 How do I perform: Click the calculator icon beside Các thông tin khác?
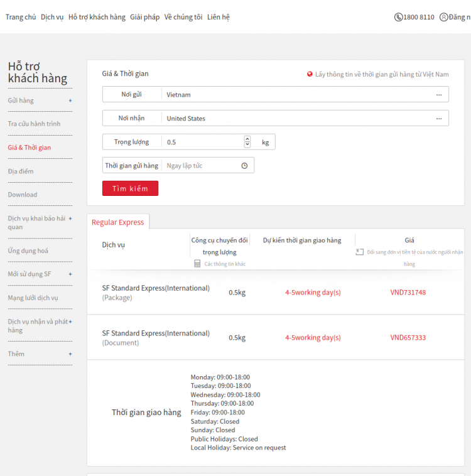pyautogui.click(x=197, y=264)
